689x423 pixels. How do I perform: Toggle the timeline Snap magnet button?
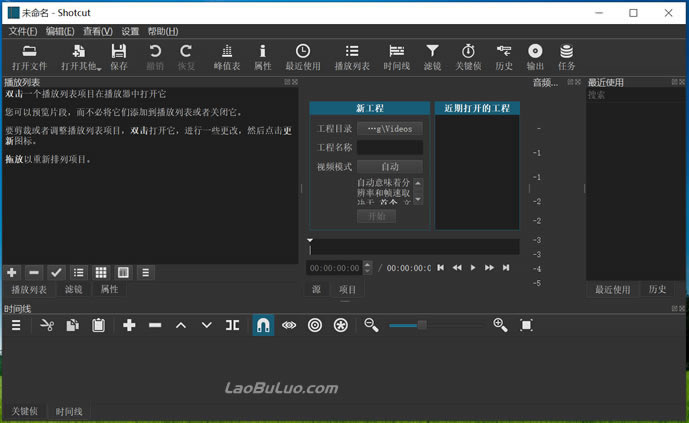(x=263, y=325)
